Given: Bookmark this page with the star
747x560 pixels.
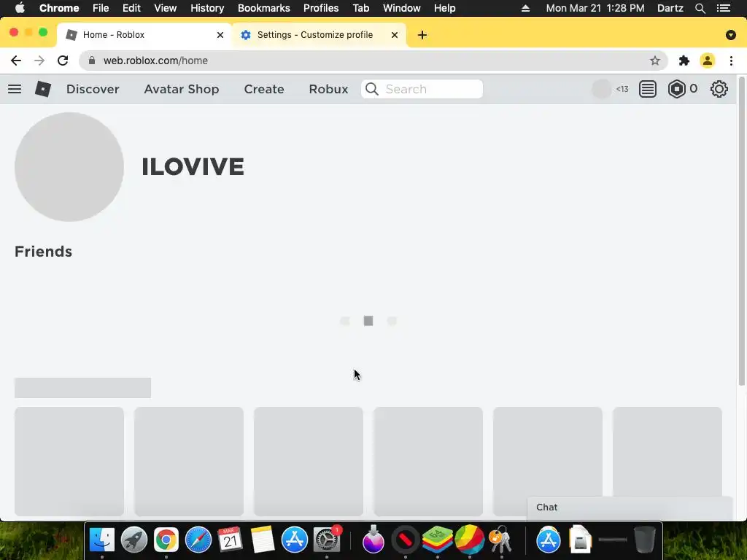Looking at the screenshot, I should click(x=655, y=61).
